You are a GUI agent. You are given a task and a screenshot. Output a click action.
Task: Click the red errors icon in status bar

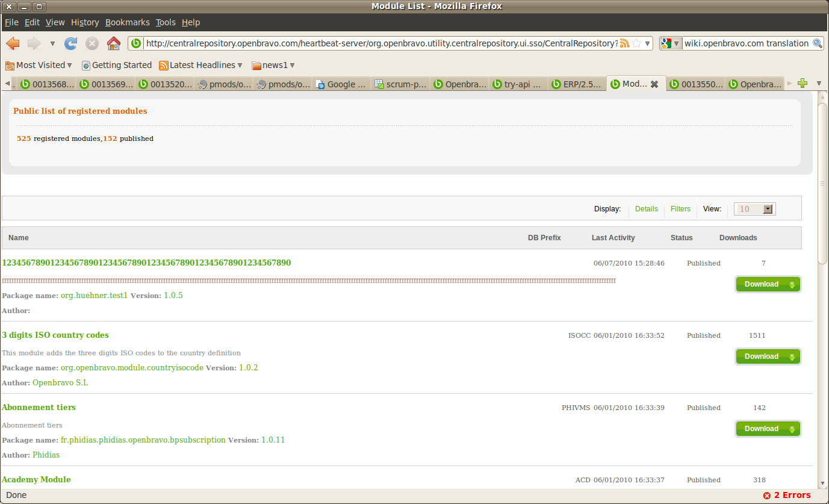pyautogui.click(x=766, y=496)
